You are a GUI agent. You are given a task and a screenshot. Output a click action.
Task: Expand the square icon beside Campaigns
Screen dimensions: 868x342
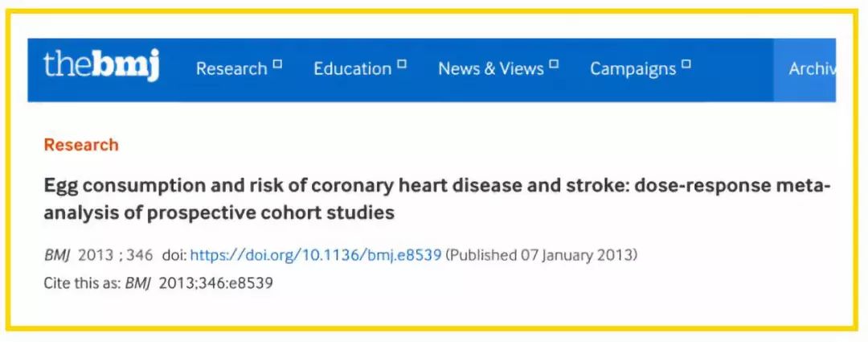(x=686, y=64)
